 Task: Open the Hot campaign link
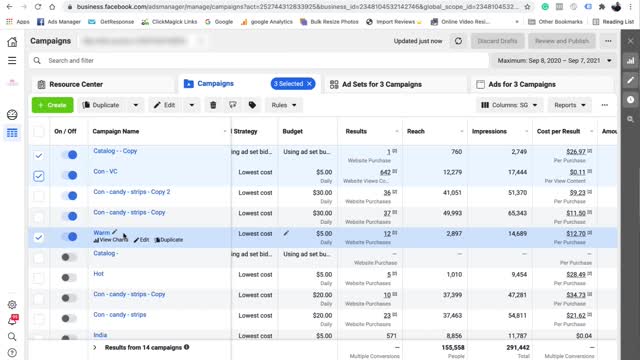pyautogui.click(x=98, y=273)
